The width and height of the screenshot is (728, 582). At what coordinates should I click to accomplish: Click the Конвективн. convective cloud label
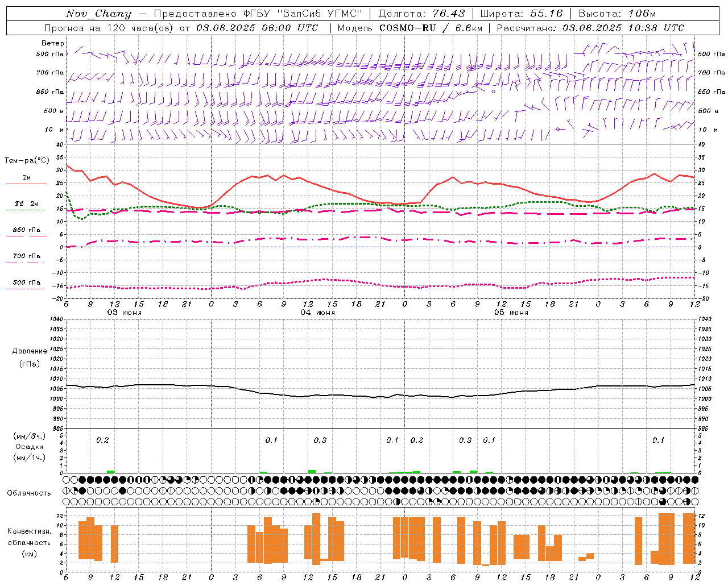[x=29, y=531]
